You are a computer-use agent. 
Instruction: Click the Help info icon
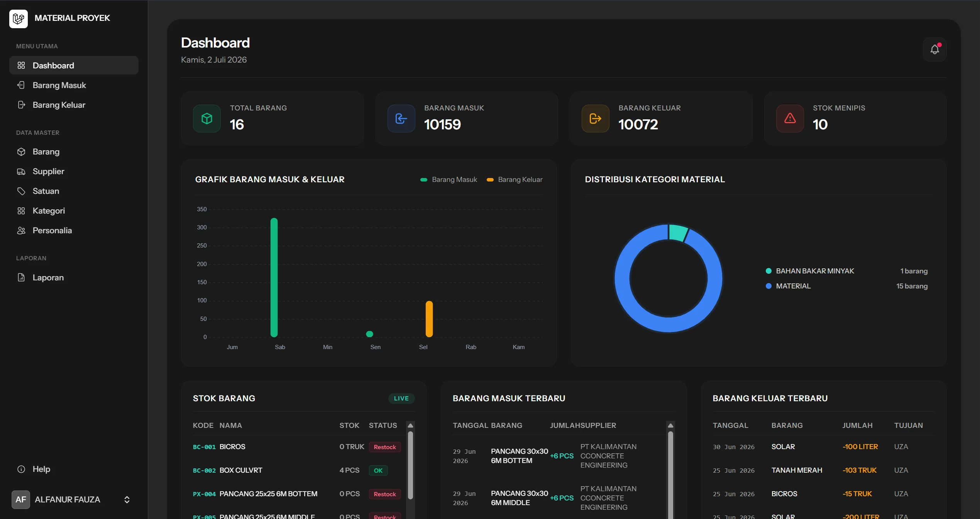click(21, 469)
